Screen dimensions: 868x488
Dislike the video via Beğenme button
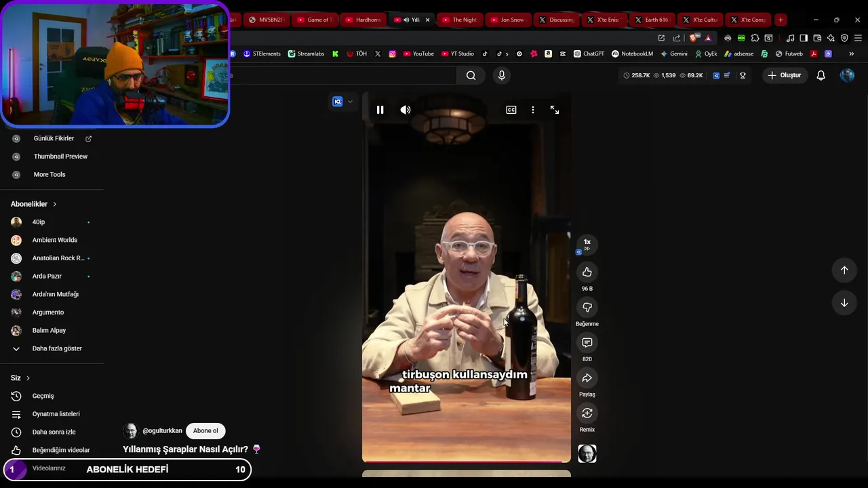click(587, 307)
